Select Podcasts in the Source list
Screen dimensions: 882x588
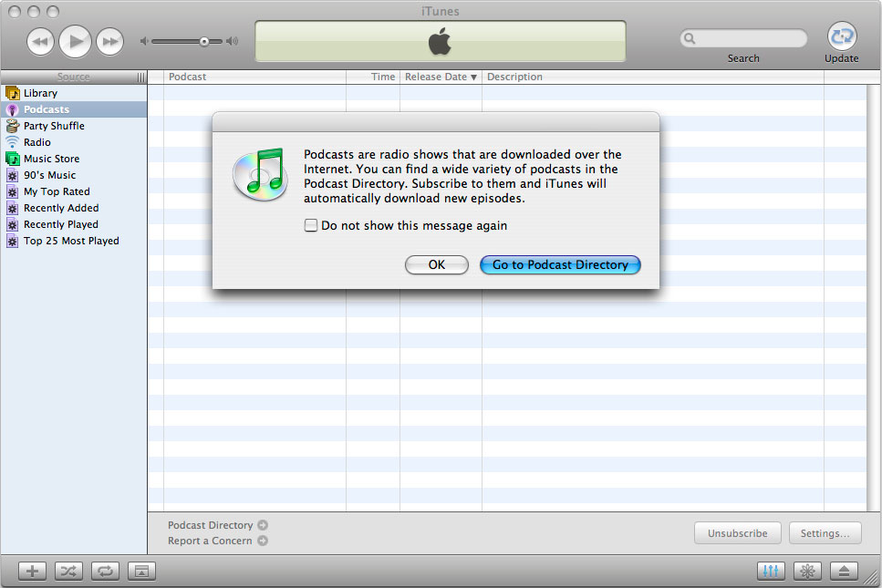pyautogui.click(x=74, y=109)
